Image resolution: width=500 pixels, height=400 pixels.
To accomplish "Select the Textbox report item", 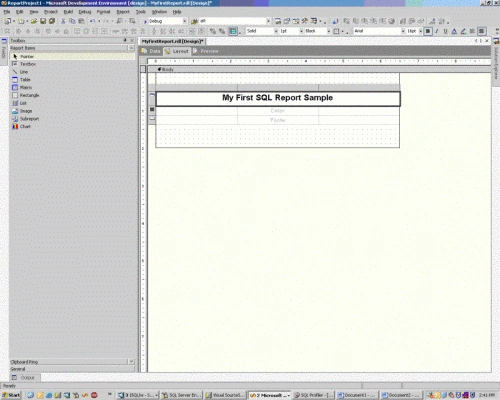I will coord(72,64).
